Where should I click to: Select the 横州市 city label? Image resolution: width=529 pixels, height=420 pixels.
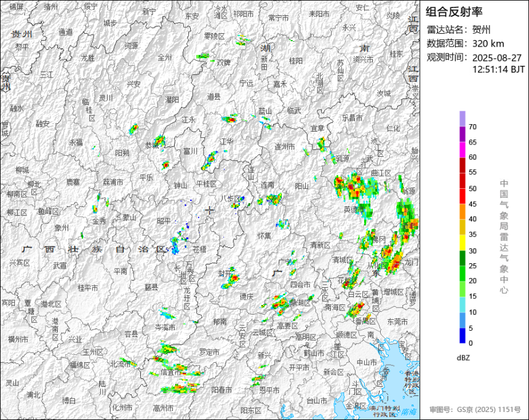click(x=18, y=339)
